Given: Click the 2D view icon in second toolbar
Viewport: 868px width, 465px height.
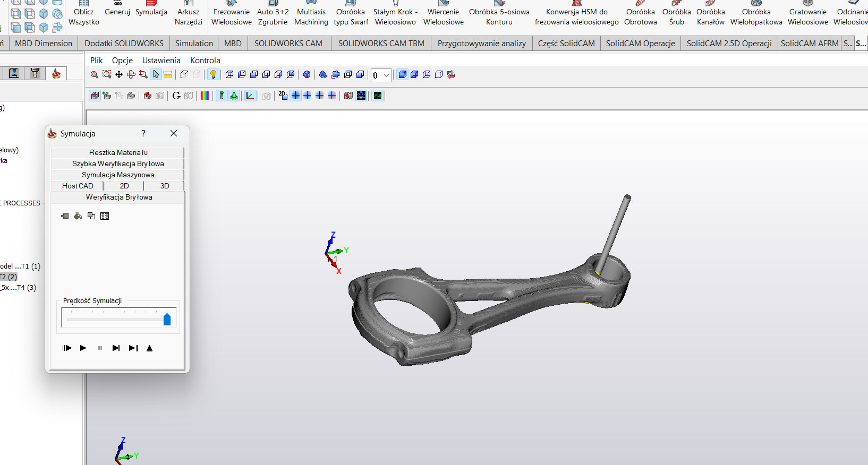Looking at the screenshot, I should [x=283, y=96].
